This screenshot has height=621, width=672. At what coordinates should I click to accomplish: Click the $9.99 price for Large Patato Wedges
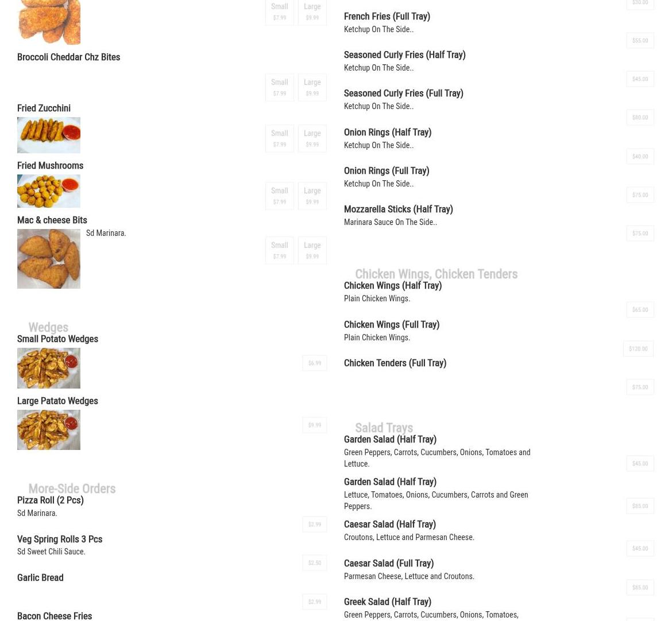coord(315,425)
